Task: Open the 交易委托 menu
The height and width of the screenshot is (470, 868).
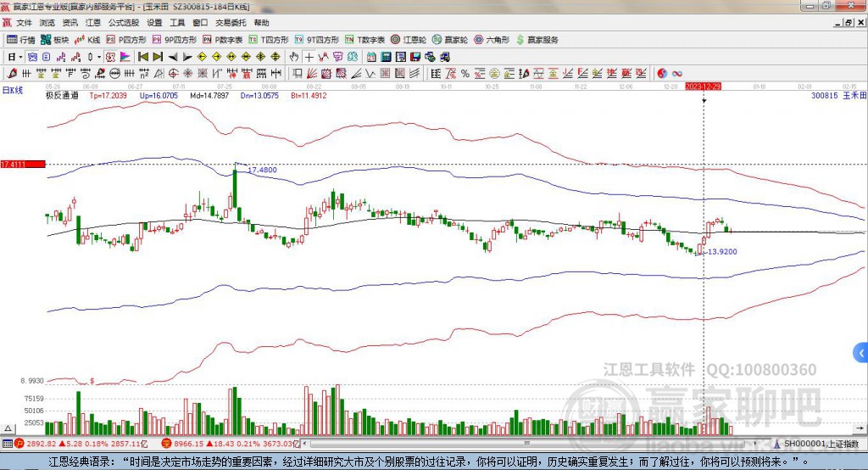Action: click(231, 23)
